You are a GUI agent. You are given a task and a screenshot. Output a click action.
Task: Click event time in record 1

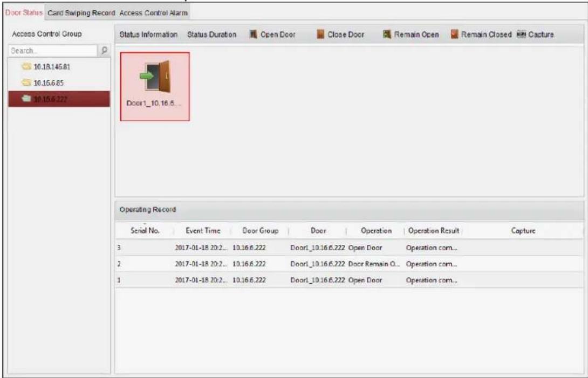pyautogui.click(x=201, y=280)
